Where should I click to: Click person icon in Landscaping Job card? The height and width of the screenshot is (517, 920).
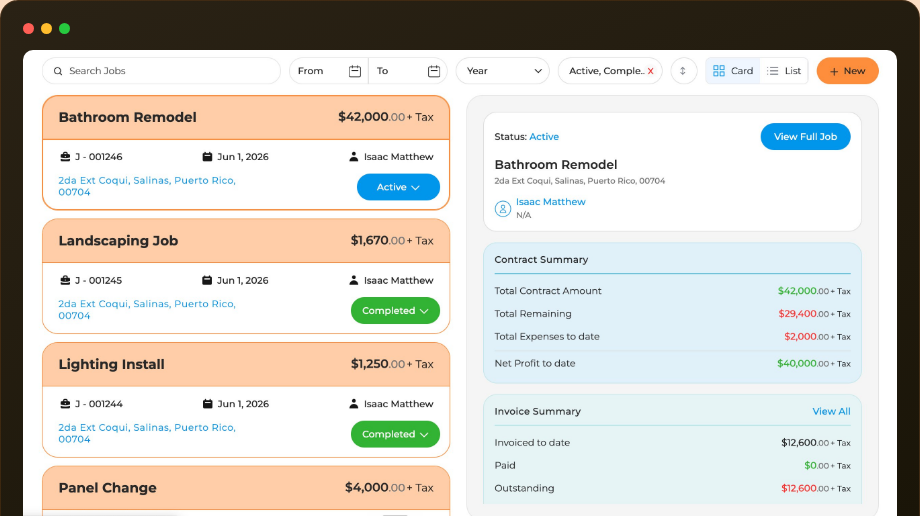coord(353,281)
